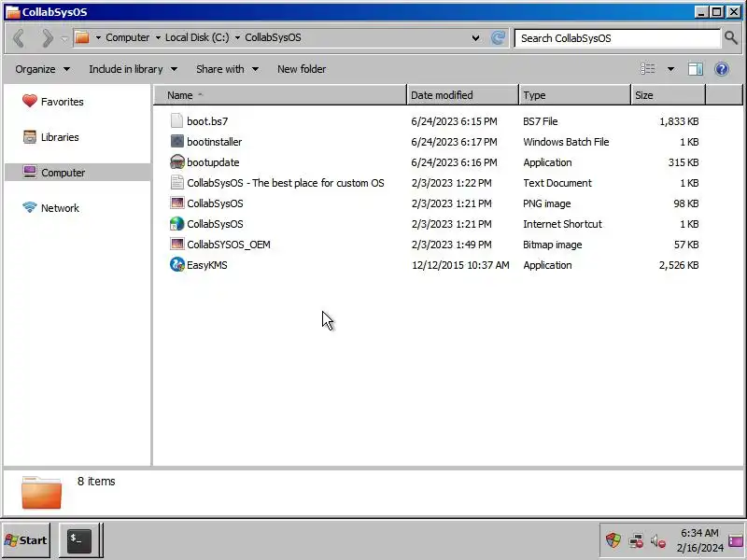
Task: Open the security shield tray icon
Action: coord(613,540)
